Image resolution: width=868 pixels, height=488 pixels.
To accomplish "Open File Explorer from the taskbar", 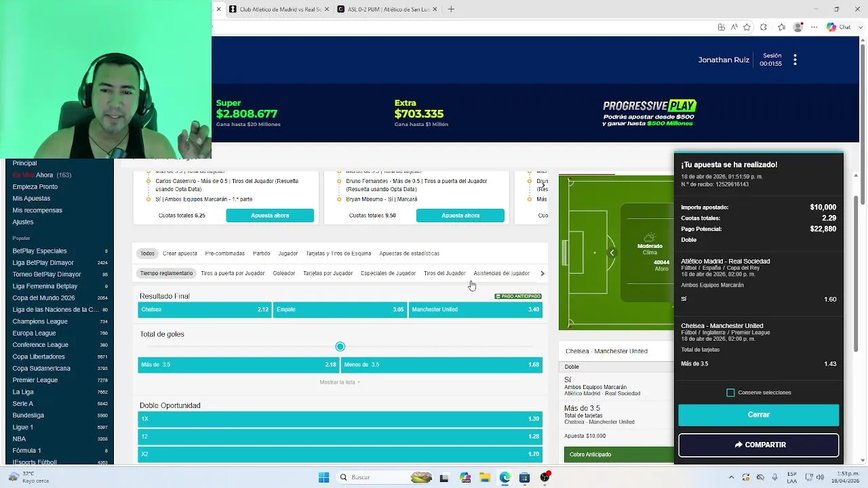I will (x=485, y=477).
